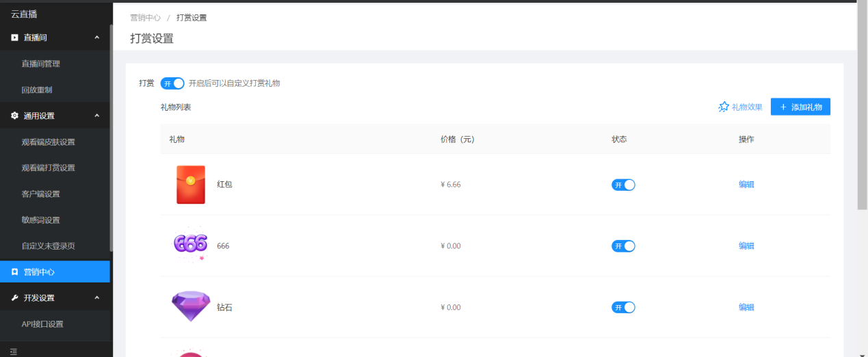Click the 开发设置 wrench icon
This screenshot has height=357, width=868.
pos(15,297)
